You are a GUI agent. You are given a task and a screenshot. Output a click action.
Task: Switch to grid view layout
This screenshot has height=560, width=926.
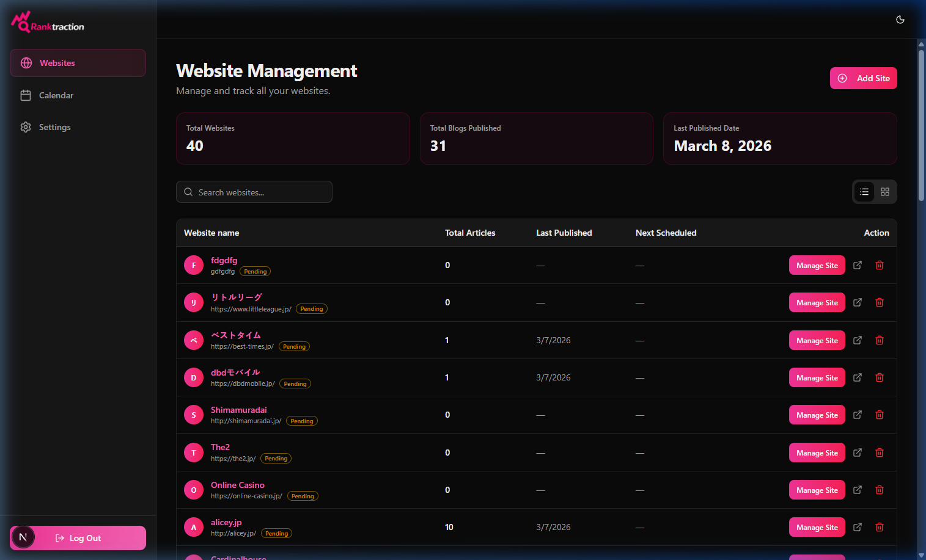[x=884, y=191]
